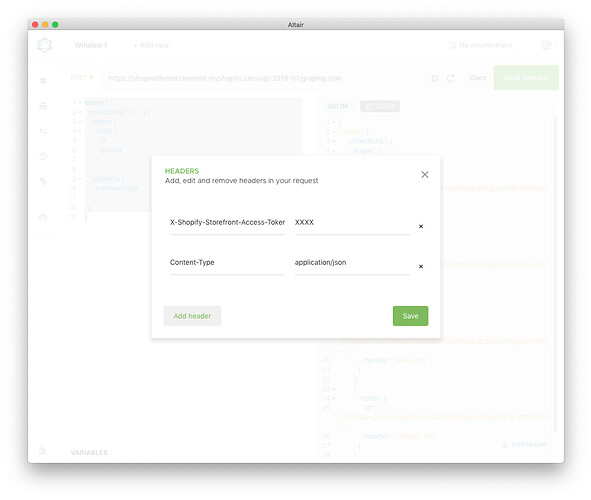
Task: Click the dome-shaped icon at sidebar bottom
Action: (x=43, y=217)
